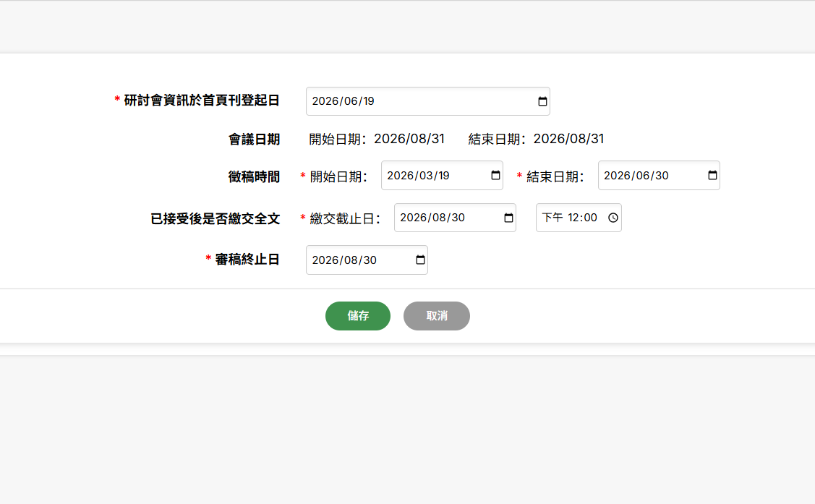Click the 取消 cancel button
Viewport: 815px width, 504px height.
[436, 316]
